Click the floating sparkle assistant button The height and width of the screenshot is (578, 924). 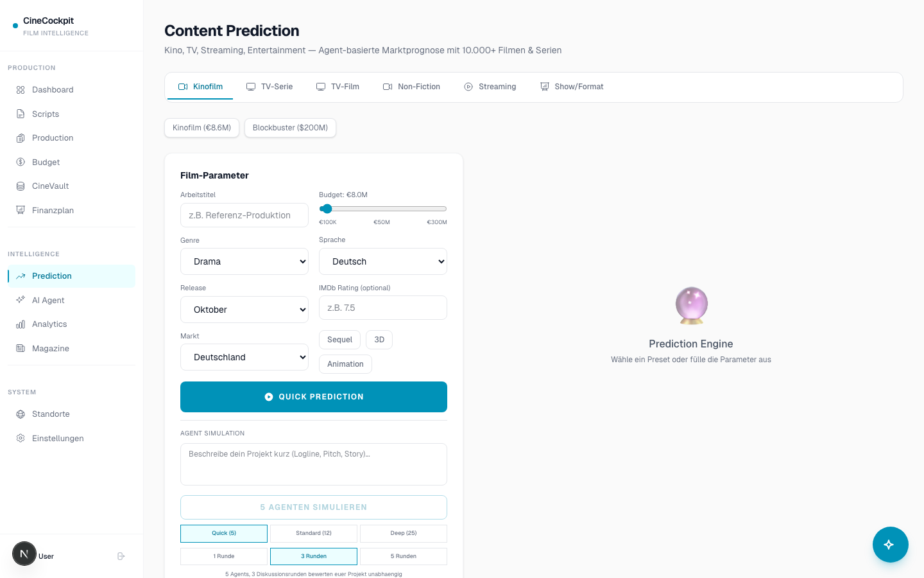(x=890, y=544)
